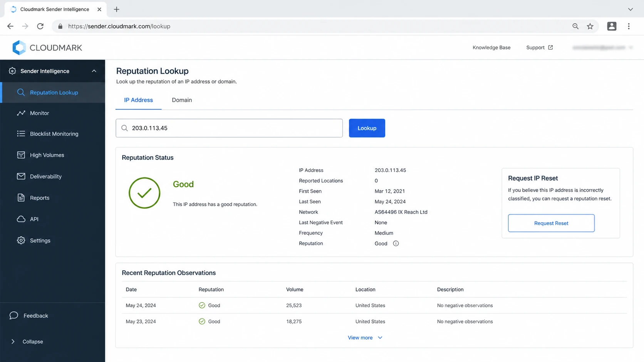
Task: Open Blocklist Monitoring in the sidebar
Action: click(x=53, y=133)
